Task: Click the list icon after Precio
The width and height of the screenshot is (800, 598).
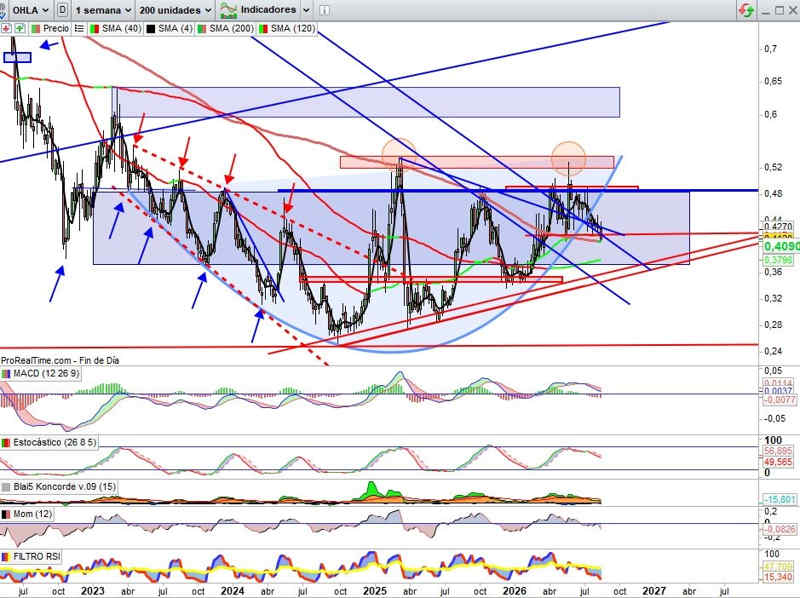Action: (79, 29)
